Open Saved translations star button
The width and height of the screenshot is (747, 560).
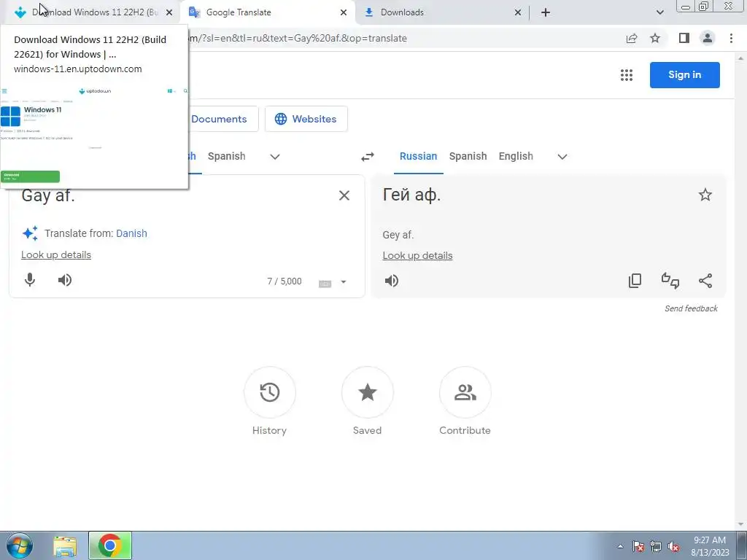click(368, 392)
